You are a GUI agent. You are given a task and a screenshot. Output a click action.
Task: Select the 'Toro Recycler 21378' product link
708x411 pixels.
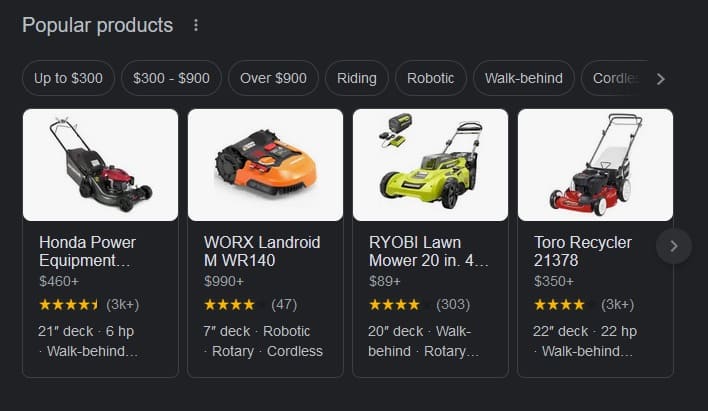click(585, 251)
